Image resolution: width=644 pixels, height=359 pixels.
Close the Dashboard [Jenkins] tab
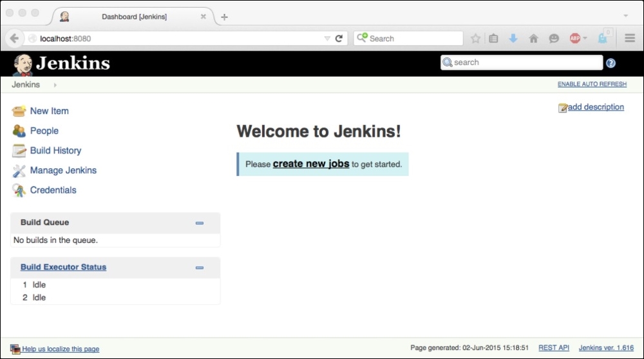pyautogui.click(x=204, y=17)
